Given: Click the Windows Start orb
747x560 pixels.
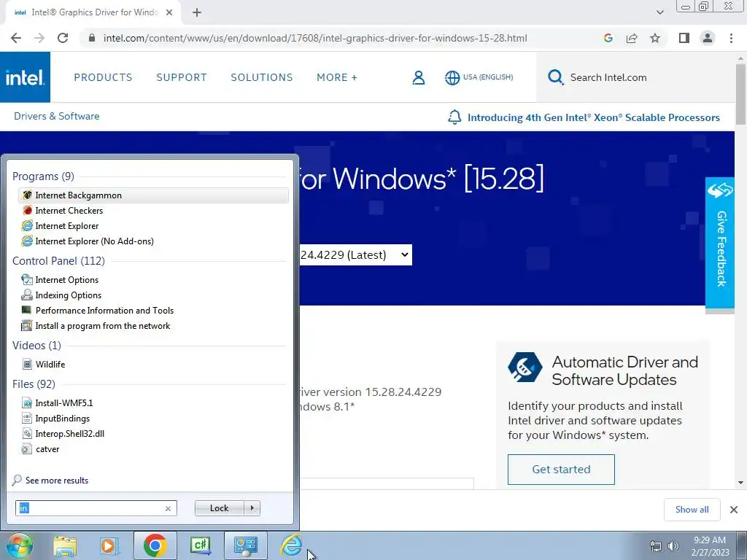Looking at the screenshot, I should pyautogui.click(x=20, y=545).
